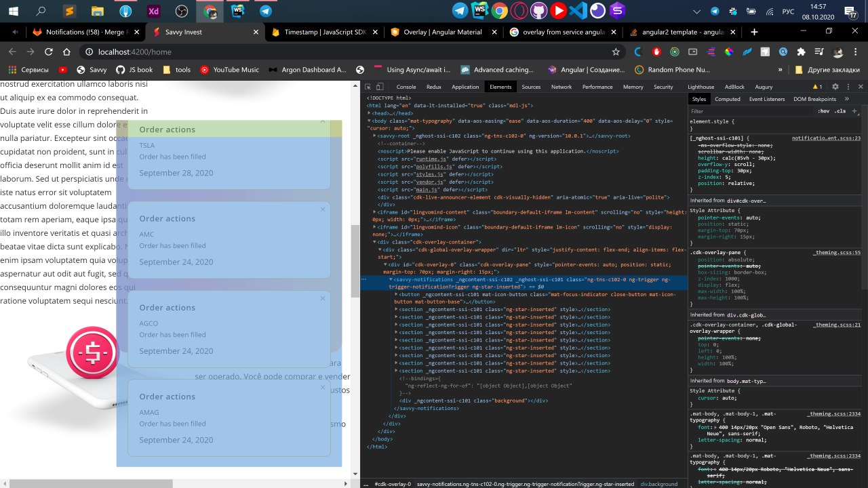Expand the close-button element node

click(x=396, y=295)
